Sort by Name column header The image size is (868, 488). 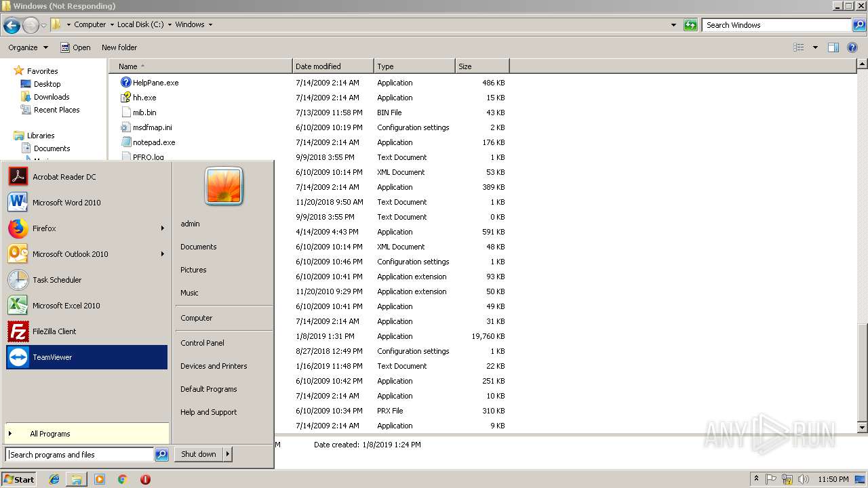(x=200, y=66)
